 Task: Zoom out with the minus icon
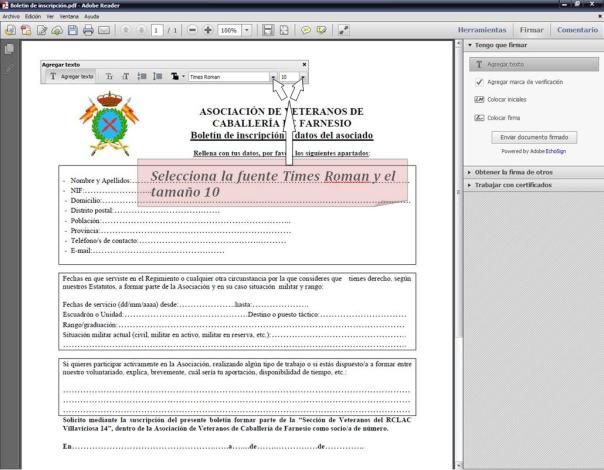(x=192, y=31)
